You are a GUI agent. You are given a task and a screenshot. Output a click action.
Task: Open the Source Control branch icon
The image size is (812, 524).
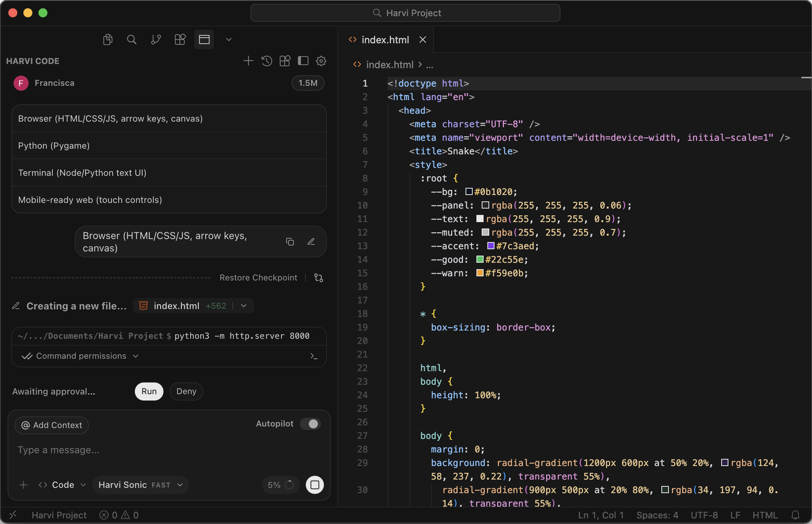(x=156, y=40)
